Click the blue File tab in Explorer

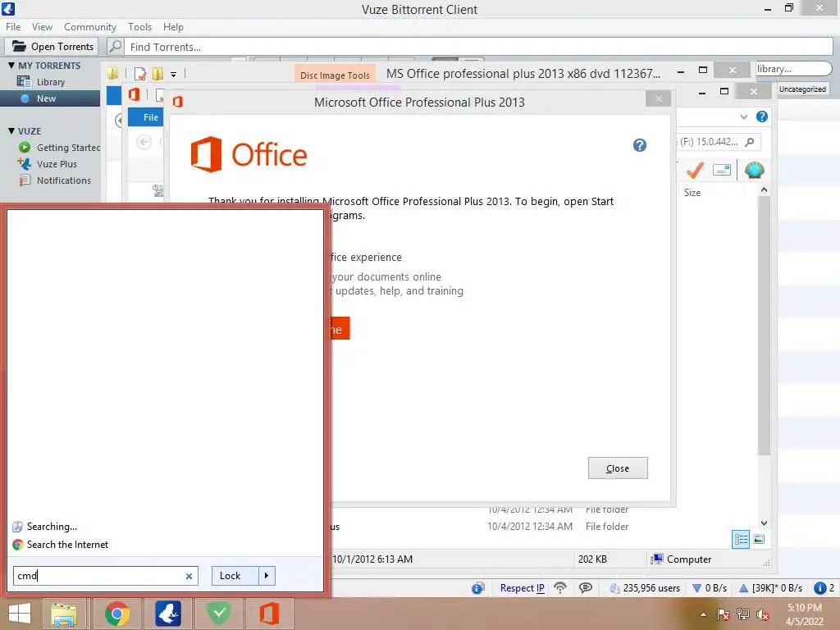[x=146, y=117]
